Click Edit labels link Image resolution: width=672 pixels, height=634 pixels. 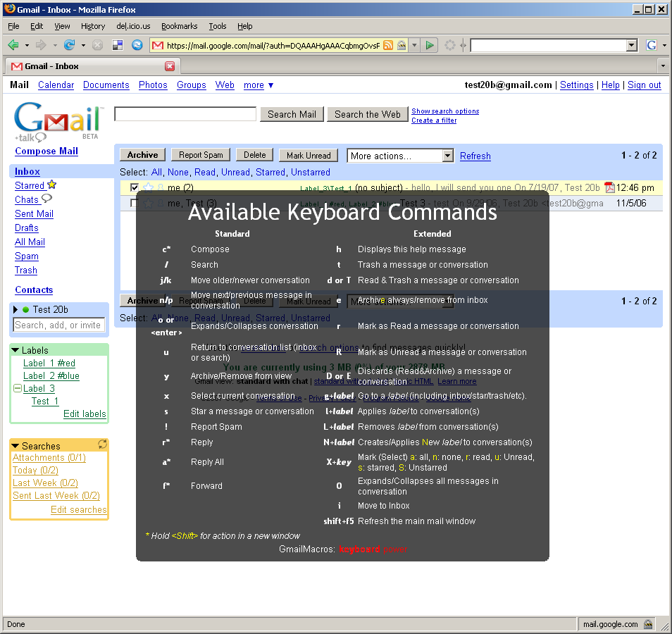[85, 414]
